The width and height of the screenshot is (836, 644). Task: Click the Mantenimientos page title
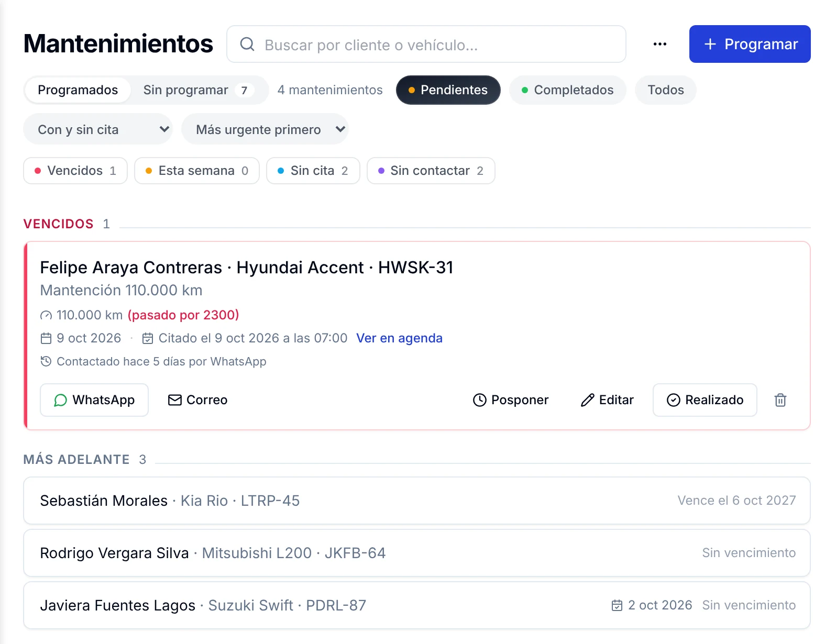point(118,43)
